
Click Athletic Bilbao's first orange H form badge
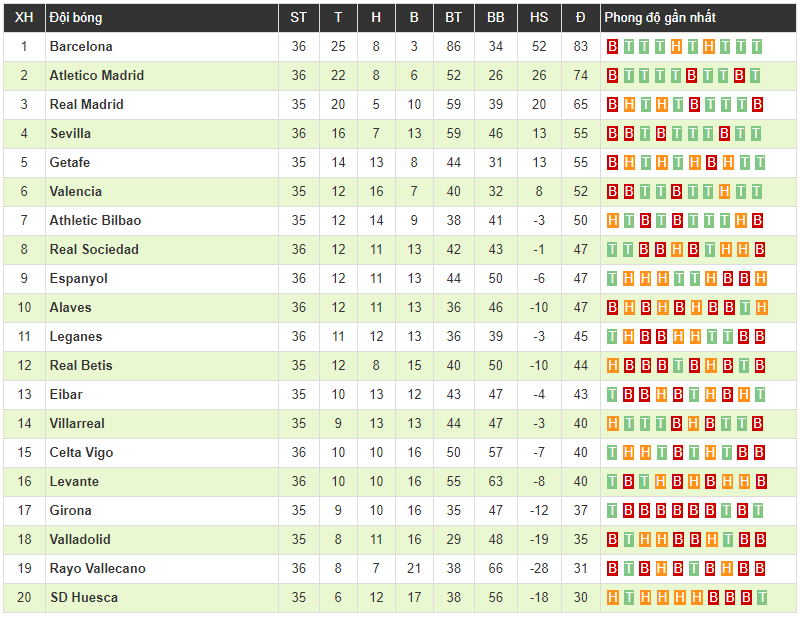coord(613,221)
